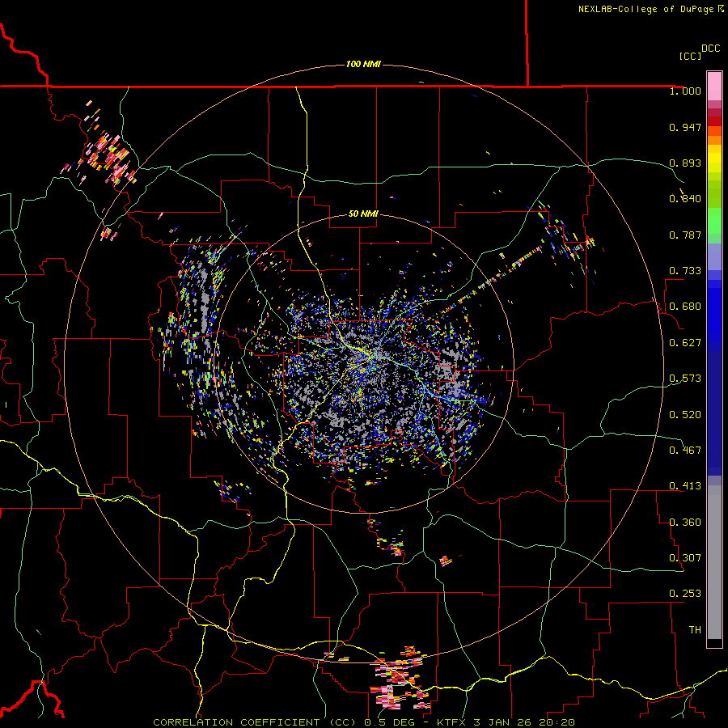728x728 pixels.
Task: Click the 0.787 value on the color scale
Action: click(685, 235)
